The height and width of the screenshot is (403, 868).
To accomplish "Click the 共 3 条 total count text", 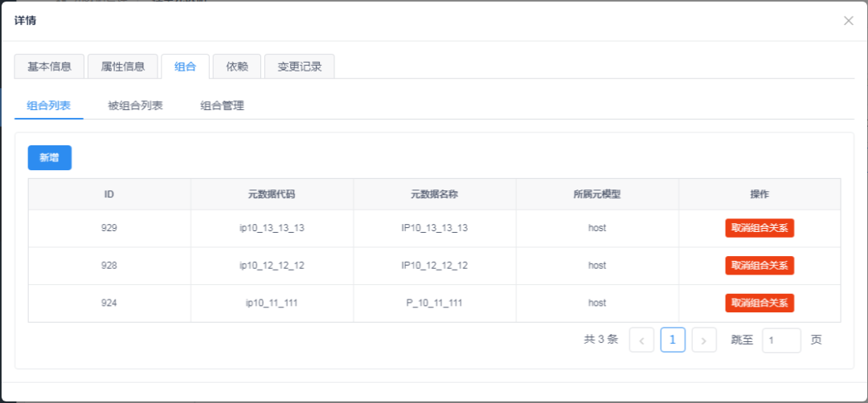I will tap(600, 340).
